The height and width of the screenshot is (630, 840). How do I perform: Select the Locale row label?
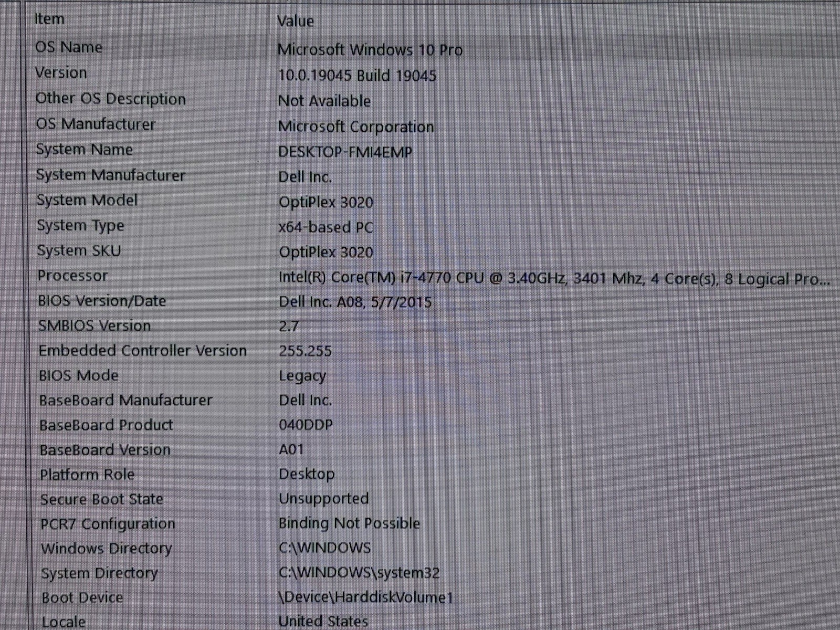[x=64, y=622]
